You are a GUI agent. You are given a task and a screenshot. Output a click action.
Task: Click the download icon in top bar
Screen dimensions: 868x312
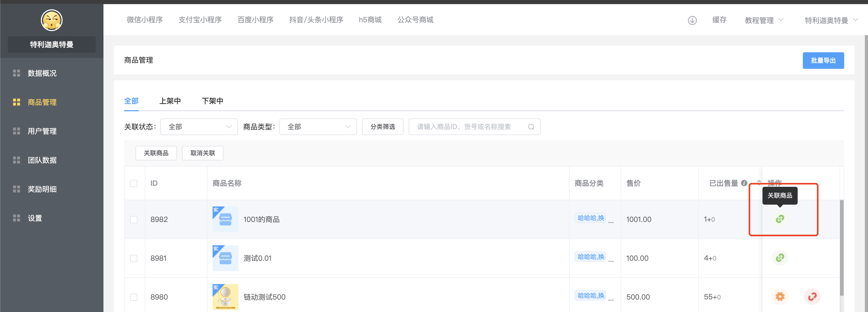pos(692,20)
